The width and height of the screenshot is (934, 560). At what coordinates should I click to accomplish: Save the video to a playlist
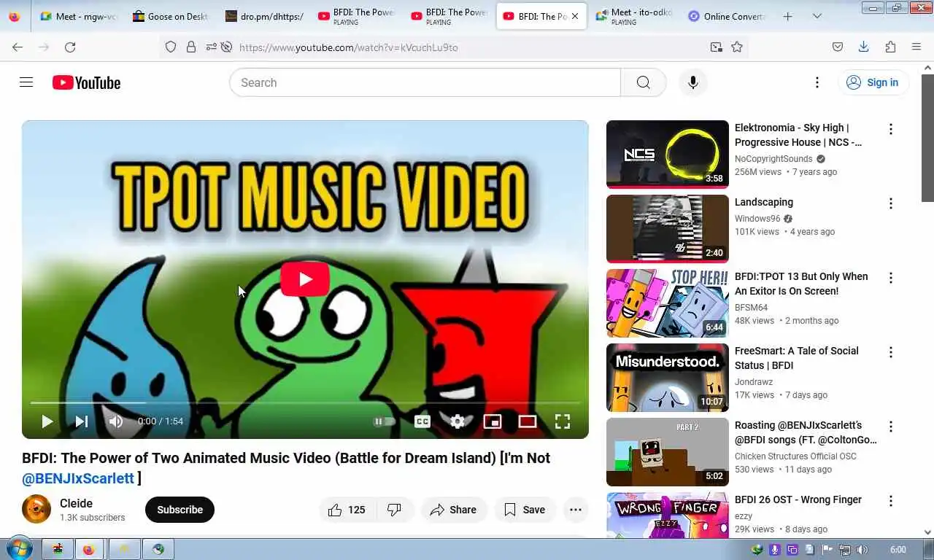pos(525,510)
